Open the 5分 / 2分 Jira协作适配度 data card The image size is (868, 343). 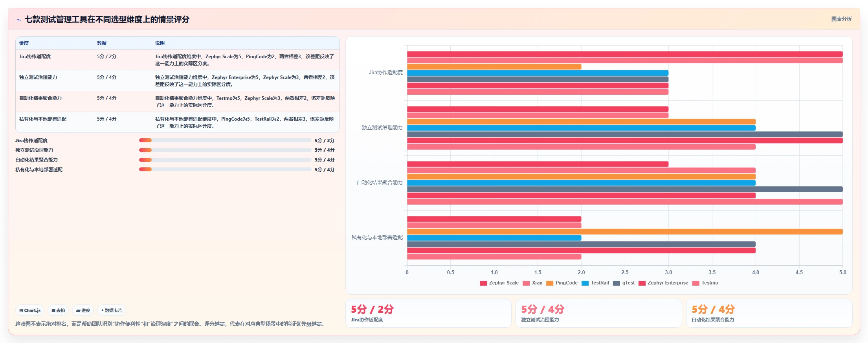click(x=428, y=313)
